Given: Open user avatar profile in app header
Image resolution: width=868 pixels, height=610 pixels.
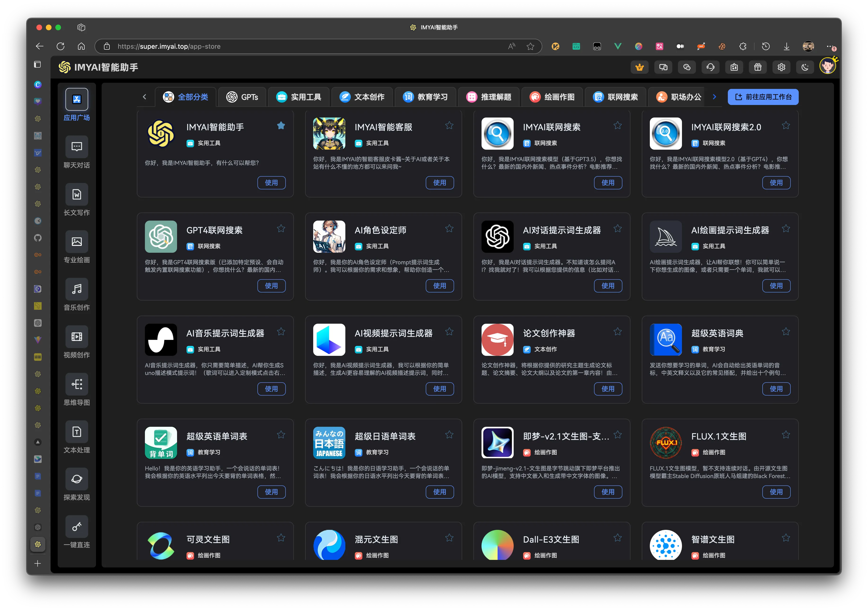Looking at the screenshot, I should click(x=828, y=66).
